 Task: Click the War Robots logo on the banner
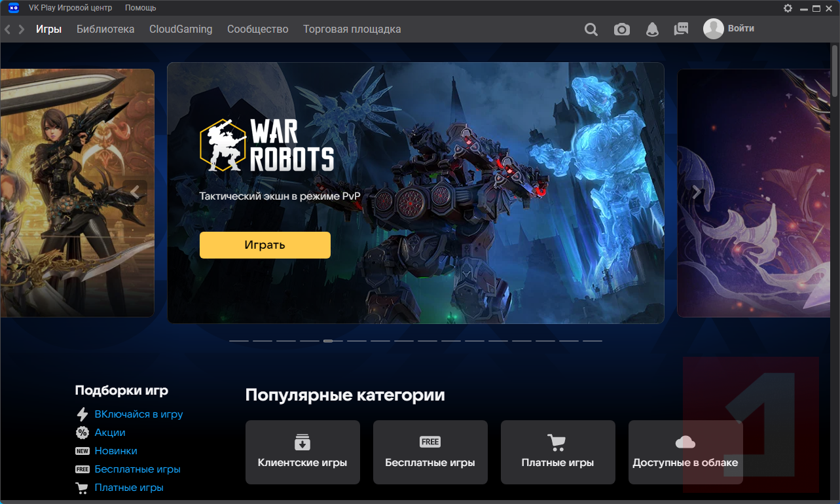[x=267, y=145]
